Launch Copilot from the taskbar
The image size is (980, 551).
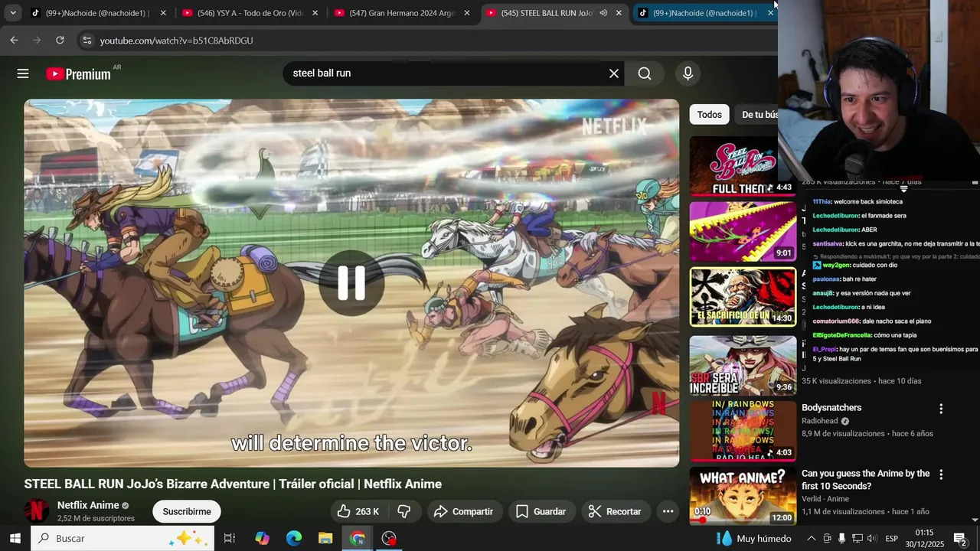point(262,538)
